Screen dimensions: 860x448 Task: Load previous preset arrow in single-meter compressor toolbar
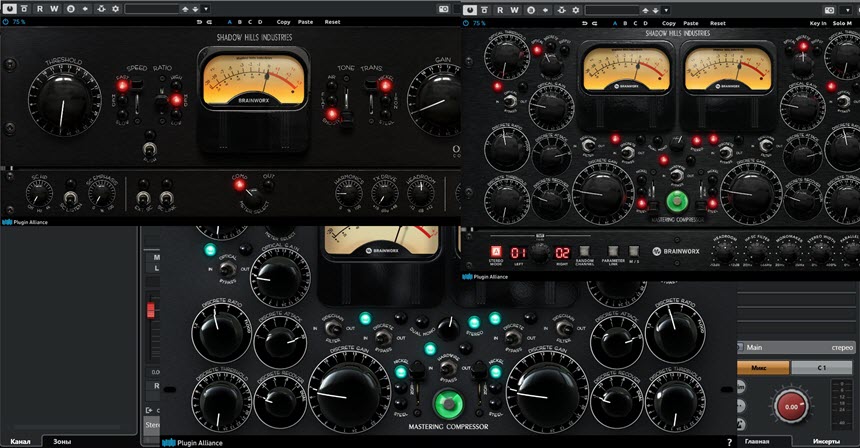185,9
